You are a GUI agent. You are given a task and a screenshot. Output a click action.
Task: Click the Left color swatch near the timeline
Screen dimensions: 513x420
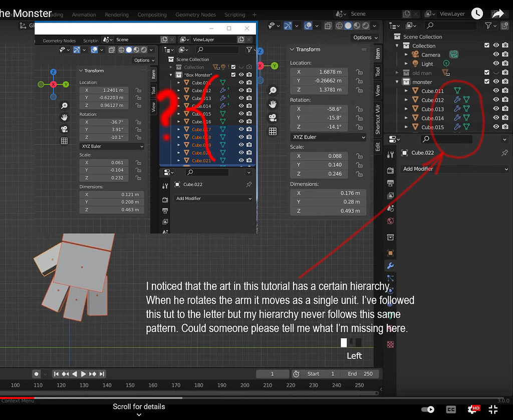pyautogui.click(x=344, y=342)
